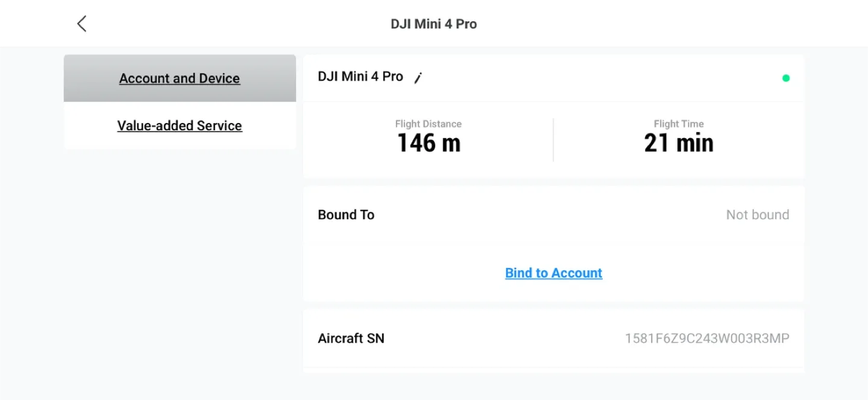Select the Bound To row

(346, 214)
